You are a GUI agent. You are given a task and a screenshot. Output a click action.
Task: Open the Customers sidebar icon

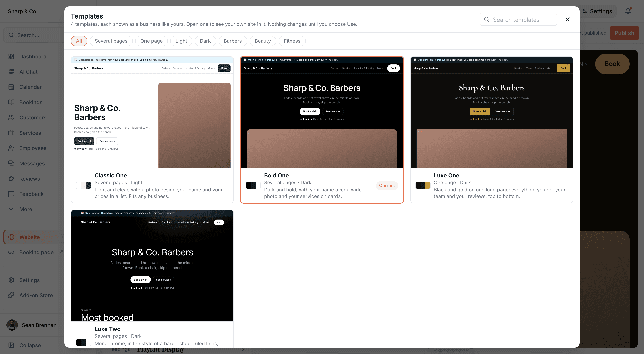[11, 117]
